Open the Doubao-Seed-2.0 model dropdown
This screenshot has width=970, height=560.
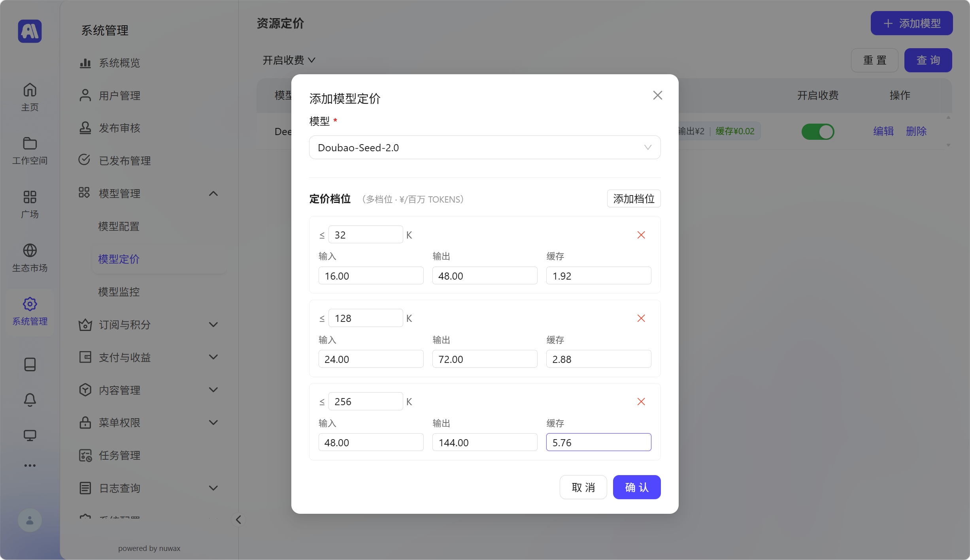485,147
